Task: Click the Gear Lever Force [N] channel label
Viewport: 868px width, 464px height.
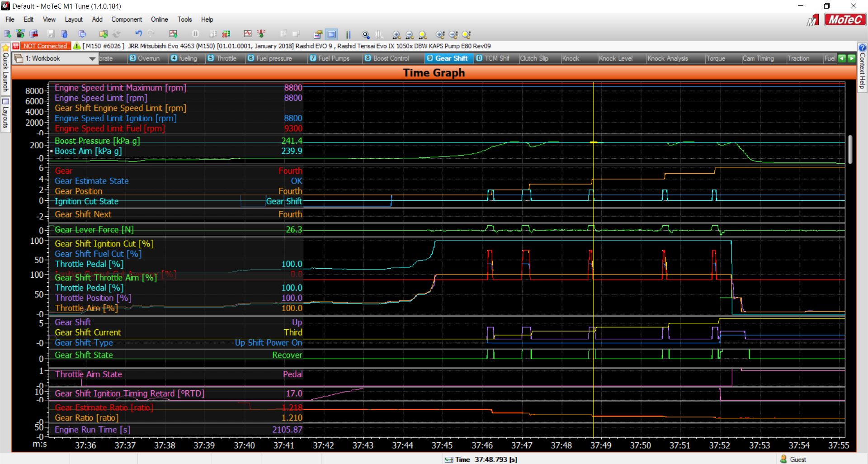Action: (x=94, y=230)
